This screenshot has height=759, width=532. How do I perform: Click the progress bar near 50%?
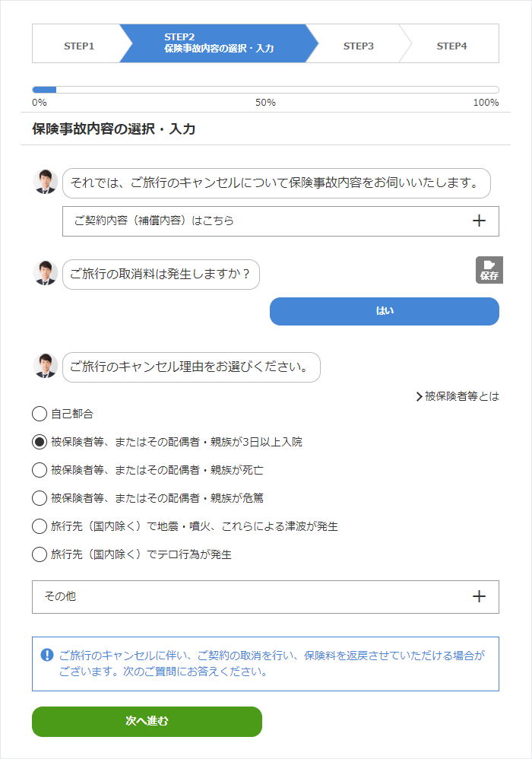[x=265, y=90]
